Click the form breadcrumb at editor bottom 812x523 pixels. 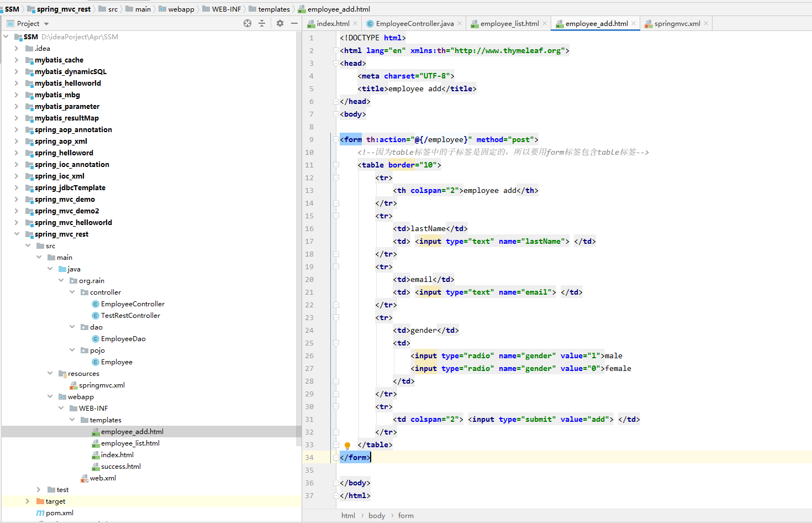(x=406, y=515)
